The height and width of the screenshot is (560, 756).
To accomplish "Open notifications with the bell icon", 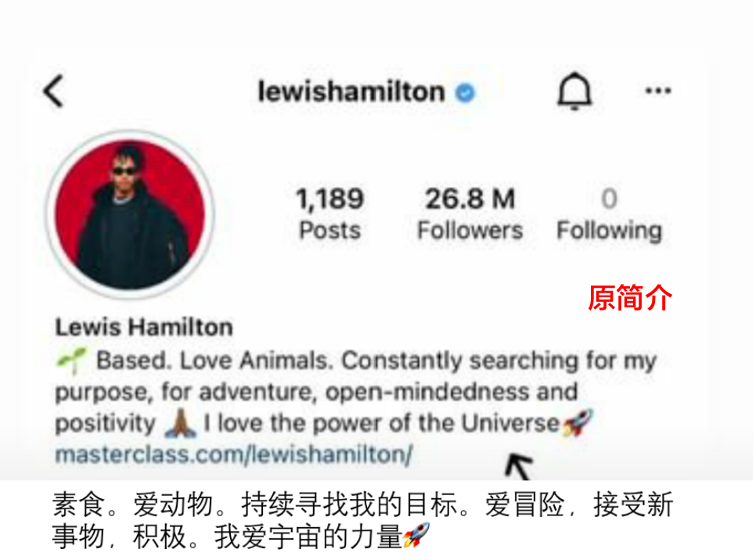I will pos(574,91).
